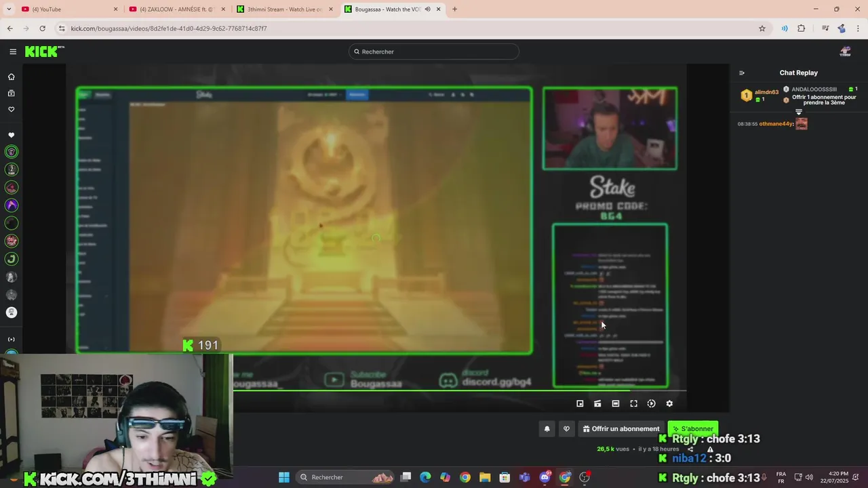The image size is (868, 488).
Task: Open the Chrome extensions puzzle icon
Action: click(802, 28)
